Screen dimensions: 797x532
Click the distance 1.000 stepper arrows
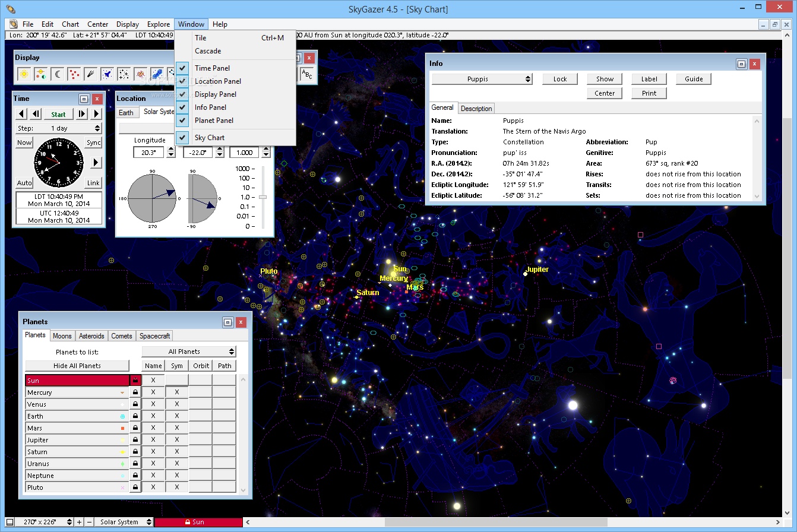pos(265,153)
